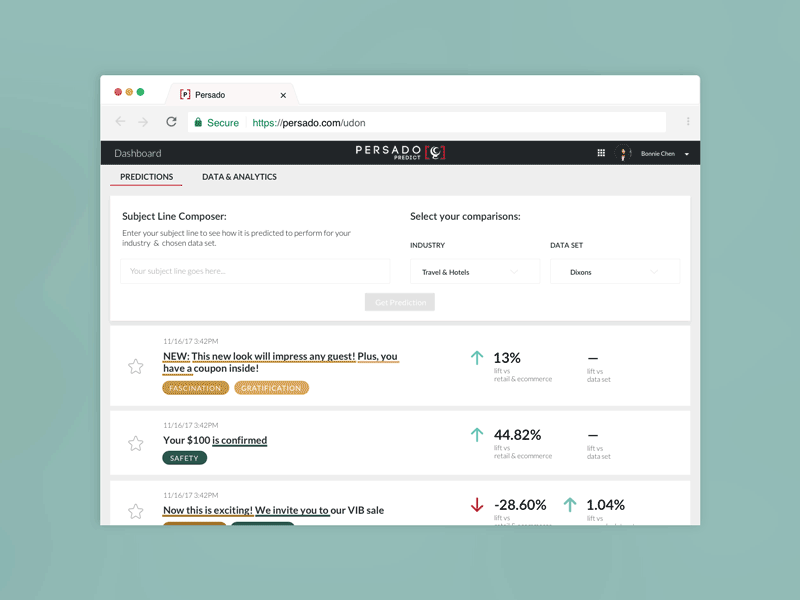Screen dimensions: 800x600
Task: Star the NEW coupon subject line entry
Action: (136, 366)
